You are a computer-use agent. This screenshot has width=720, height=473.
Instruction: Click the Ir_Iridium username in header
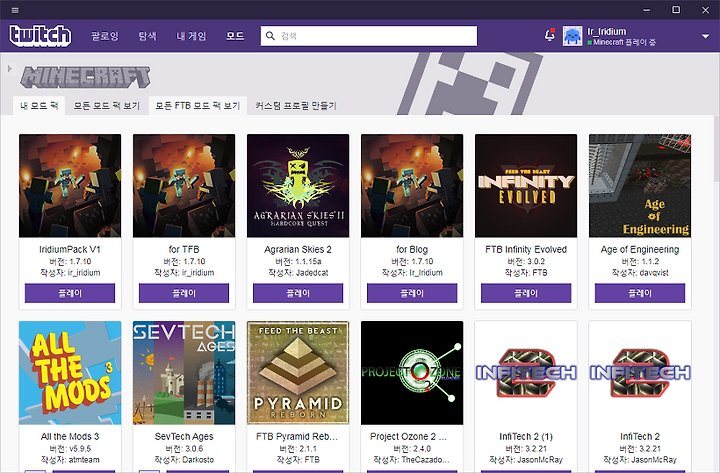(607, 32)
